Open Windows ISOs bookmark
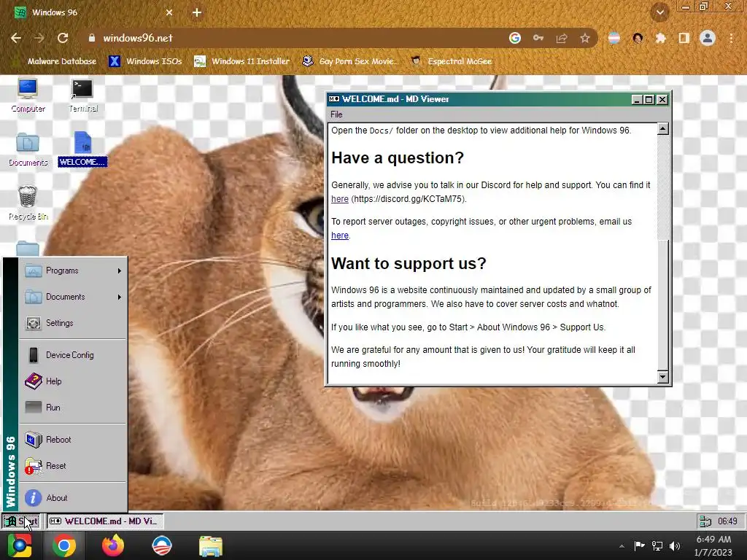Viewport: 747px width, 560px height. (145, 61)
